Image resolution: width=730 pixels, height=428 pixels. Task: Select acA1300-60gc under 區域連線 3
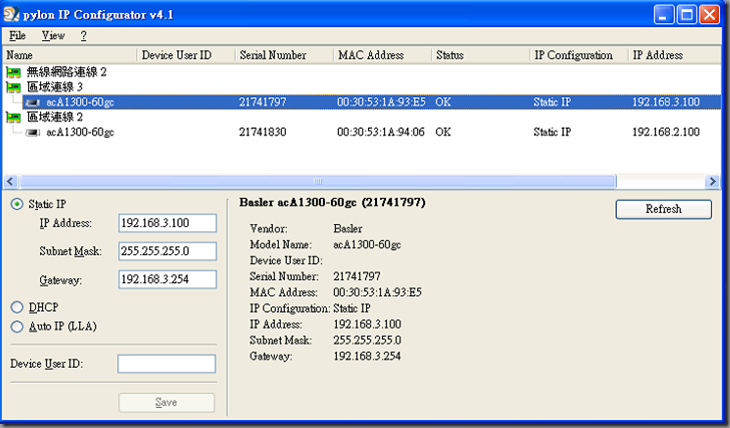coord(80,102)
